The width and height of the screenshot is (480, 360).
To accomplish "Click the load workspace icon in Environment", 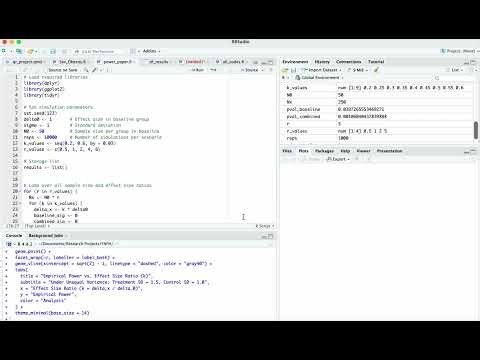I will [x=285, y=70].
